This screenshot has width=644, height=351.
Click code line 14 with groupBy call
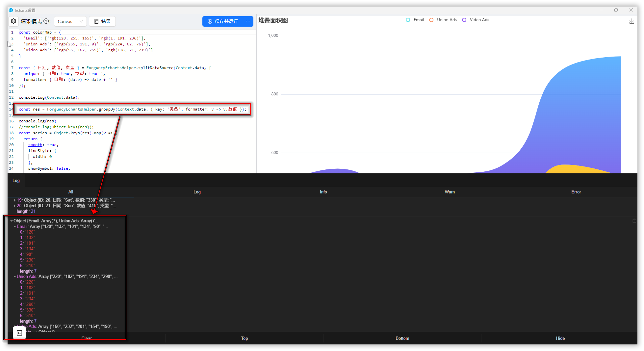pos(132,109)
